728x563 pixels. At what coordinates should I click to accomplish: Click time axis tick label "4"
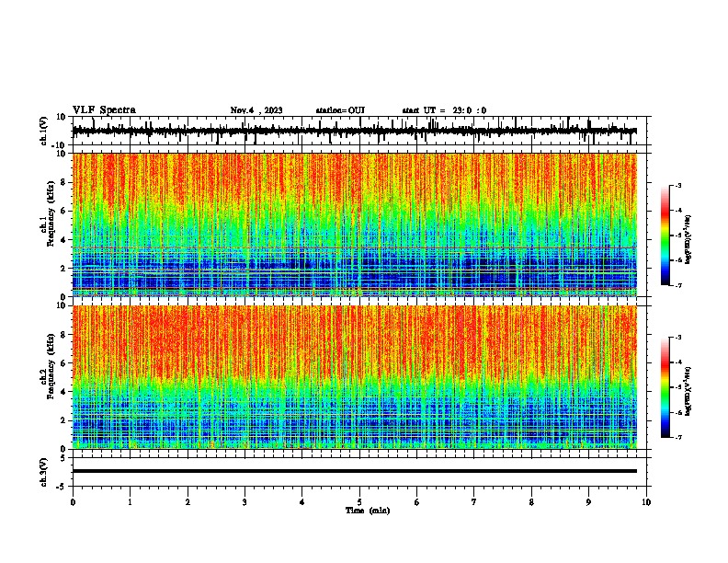pos(302,502)
